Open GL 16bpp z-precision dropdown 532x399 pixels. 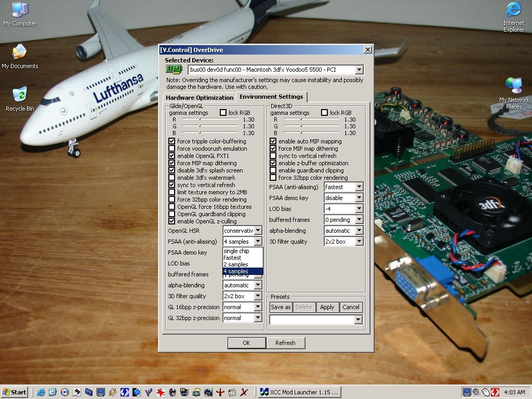coord(258,307)
